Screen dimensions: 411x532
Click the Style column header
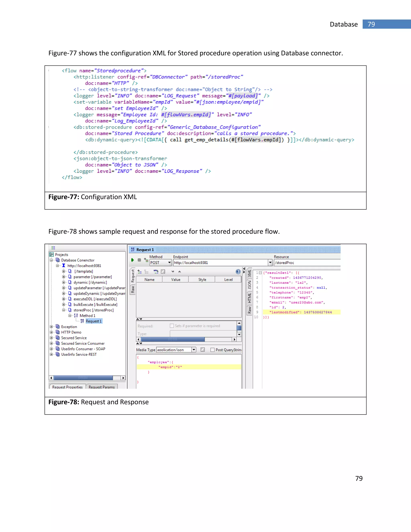(202, 279)
